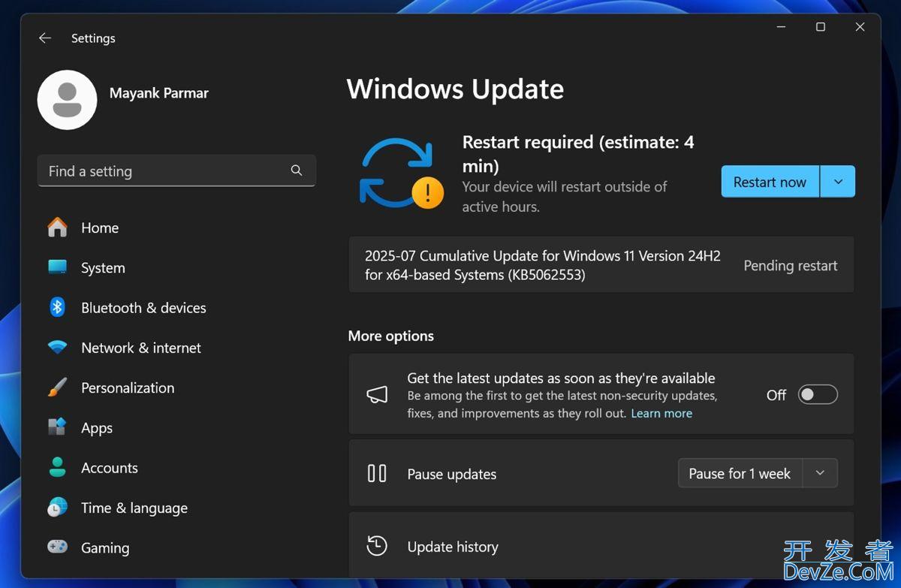Click the Bluetooth icon in sidebar
The height and width of the screenshot is (588, 901).
tap(57, 307)
